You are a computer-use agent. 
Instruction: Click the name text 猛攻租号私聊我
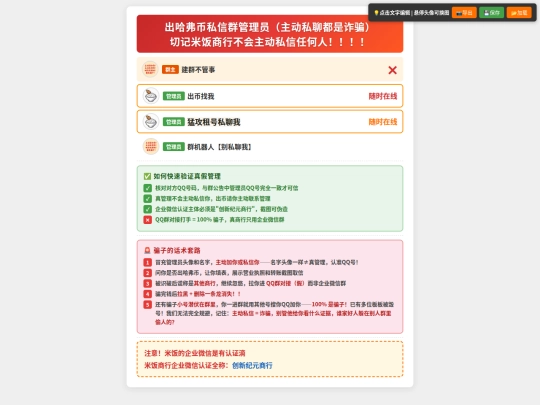[x=214, y=122]
